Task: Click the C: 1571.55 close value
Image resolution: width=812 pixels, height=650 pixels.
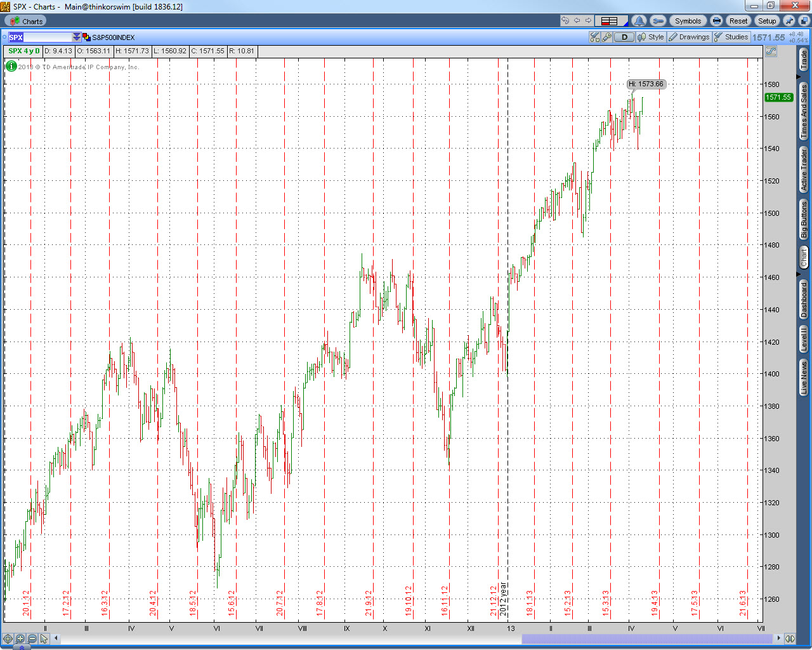Action: [x=208, y=51]
